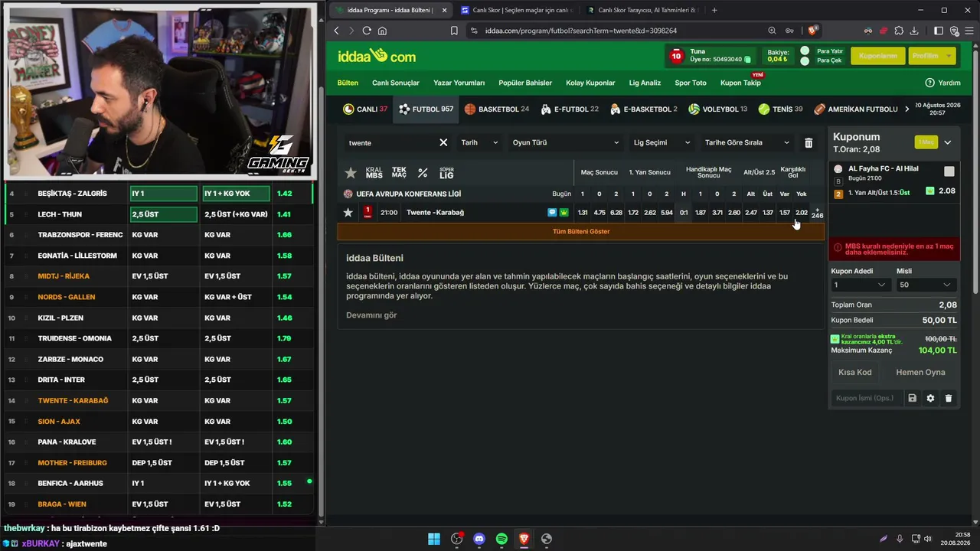This screenshot has height=551, width=980.
Task: Open the Bülten menu item
Action: click(x=348, y=83)
